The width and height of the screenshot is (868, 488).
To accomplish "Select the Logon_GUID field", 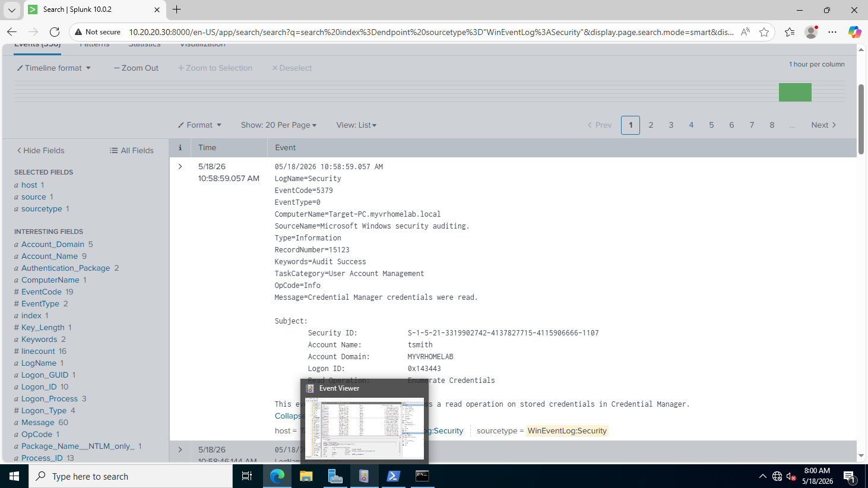I will point(45,375).
